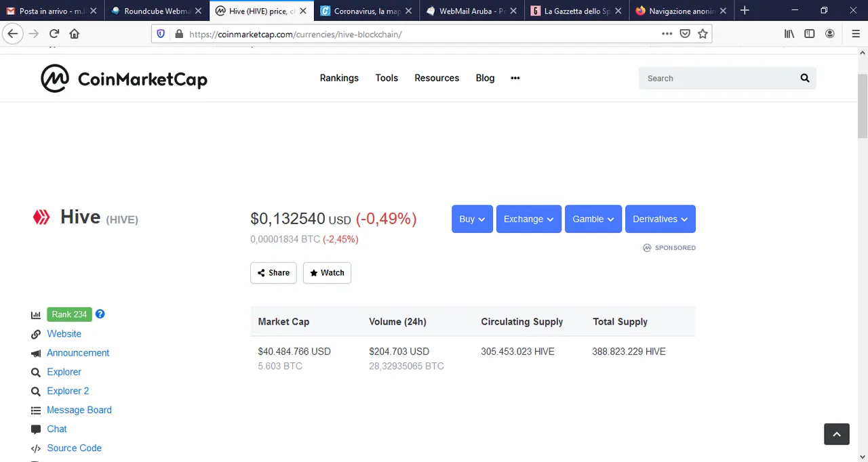Click the Rank 234 badge
Viewport: 868px width, 462px height.
click(x=69, y=314)
